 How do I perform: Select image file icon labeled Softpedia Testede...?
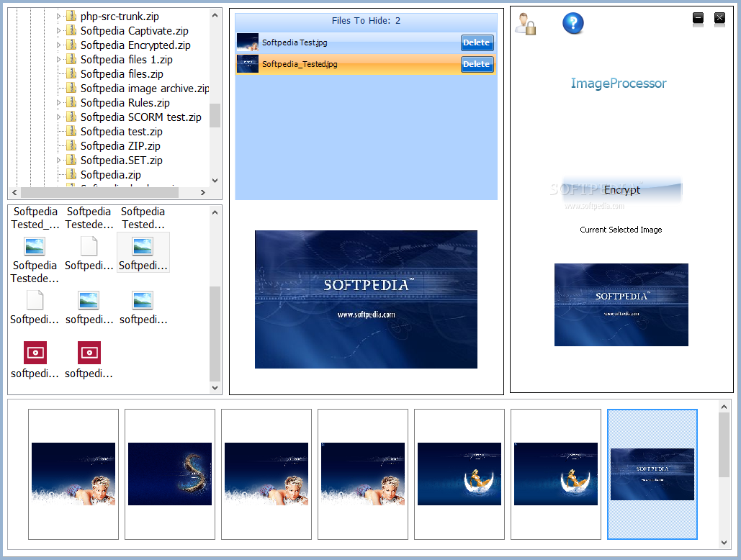click(35, 246)
